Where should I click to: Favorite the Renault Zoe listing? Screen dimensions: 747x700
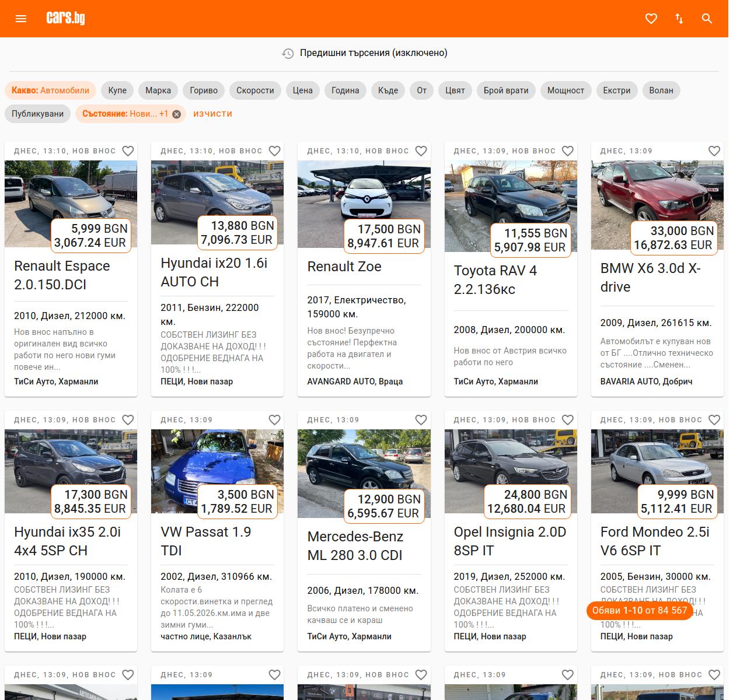(x=421, y=151)
